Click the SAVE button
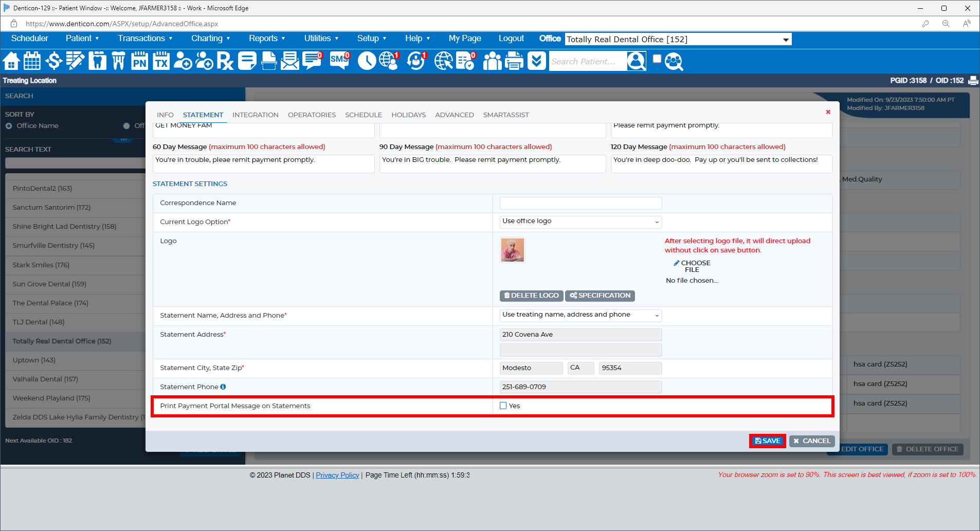 coord(767,441)
